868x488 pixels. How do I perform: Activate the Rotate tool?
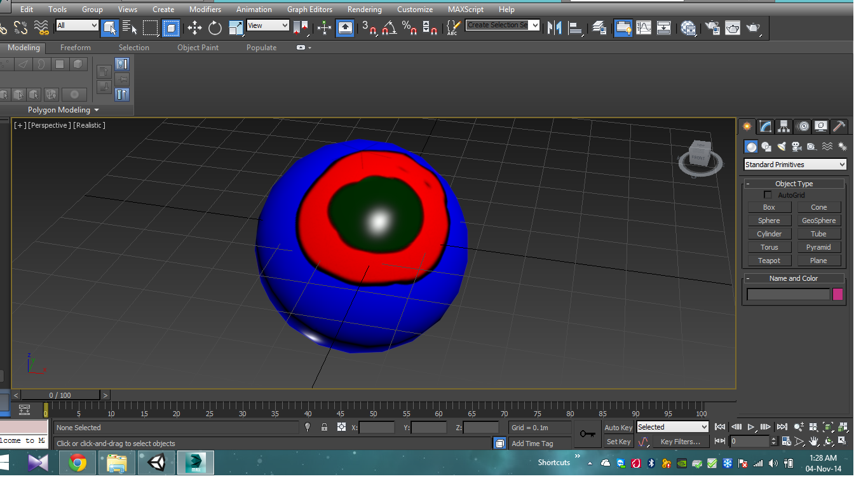(x=215, y=27)
